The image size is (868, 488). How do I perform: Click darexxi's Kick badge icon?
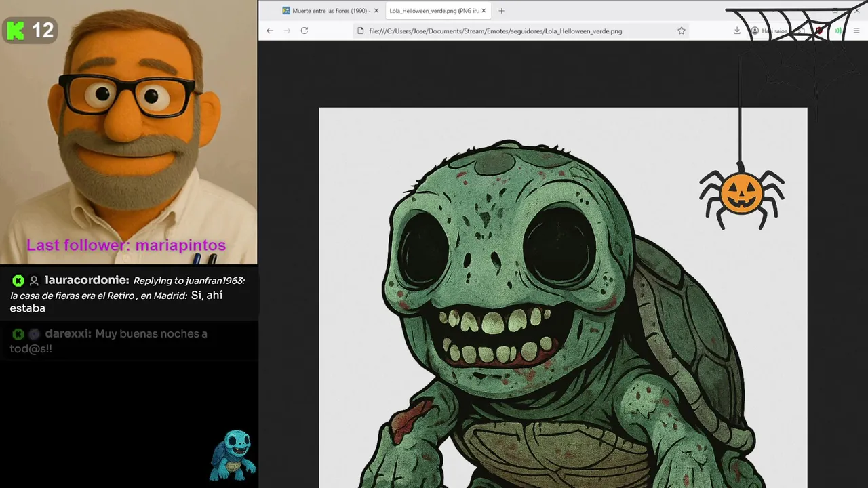(x=18, y=334)
